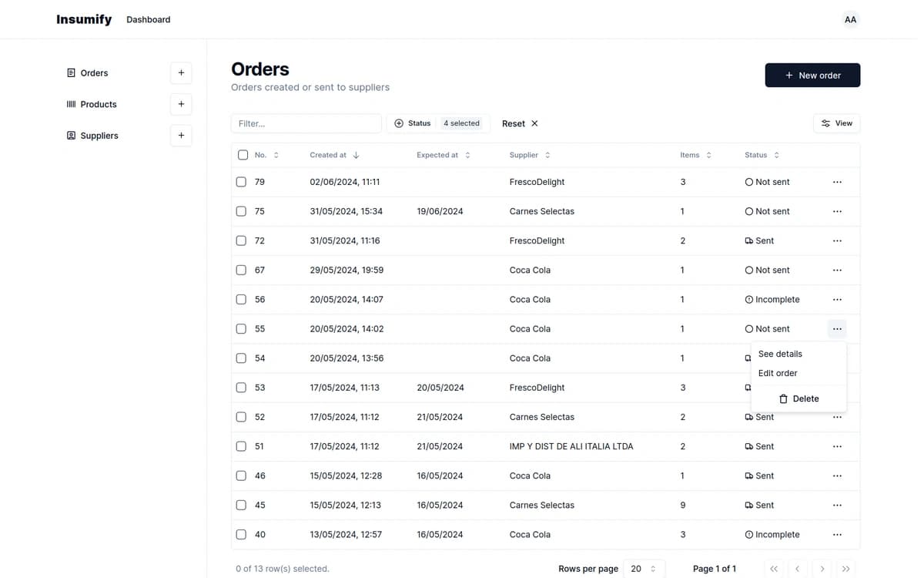This screenshot has height=578, width=924.
Task: Open row actions for order 75
Action: (x=837, y=211)
